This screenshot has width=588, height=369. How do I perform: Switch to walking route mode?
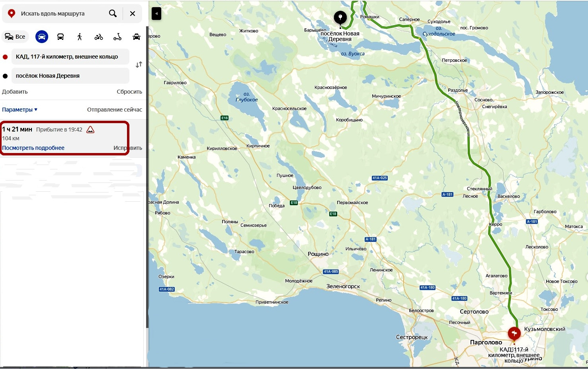(x=80, y=37)
